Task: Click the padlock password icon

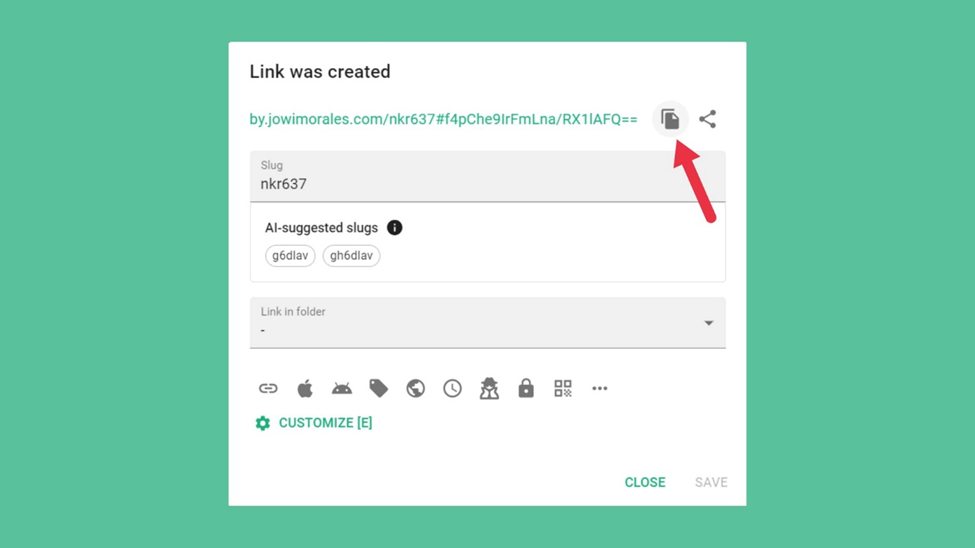Action: click(526, 388)
